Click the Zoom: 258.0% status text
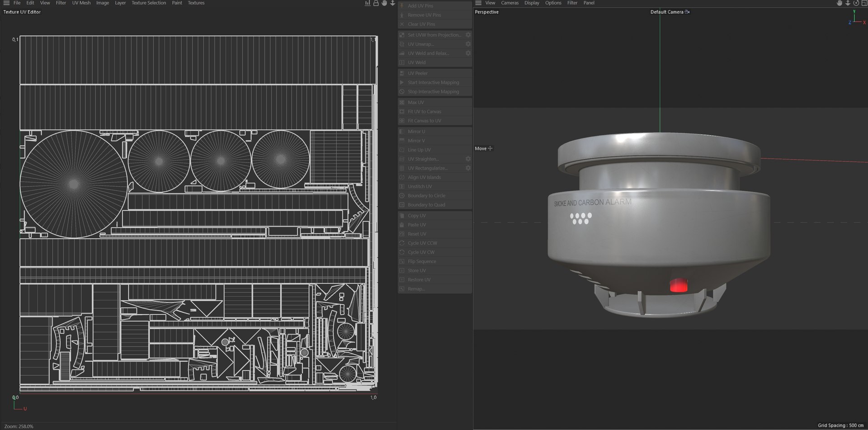The width and height of the screenshot is (868, 430). tap(19, 426)
